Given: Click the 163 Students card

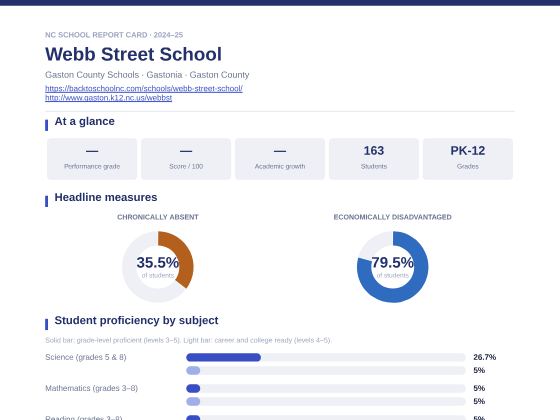Looking at the screenshot, I should [x=374, y=159].
